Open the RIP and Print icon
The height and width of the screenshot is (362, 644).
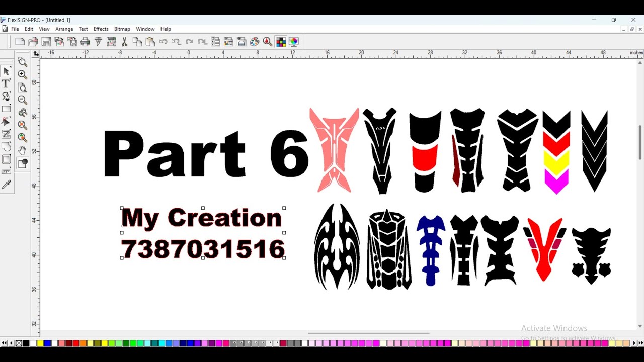point(112,42)
